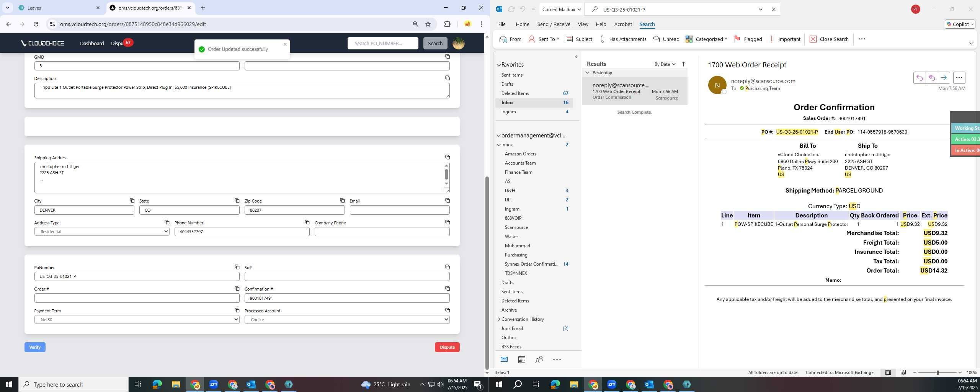
Task: Open the 1700 Web Order Receipt result
Action: pyautogui.click(x=635, y=91)
